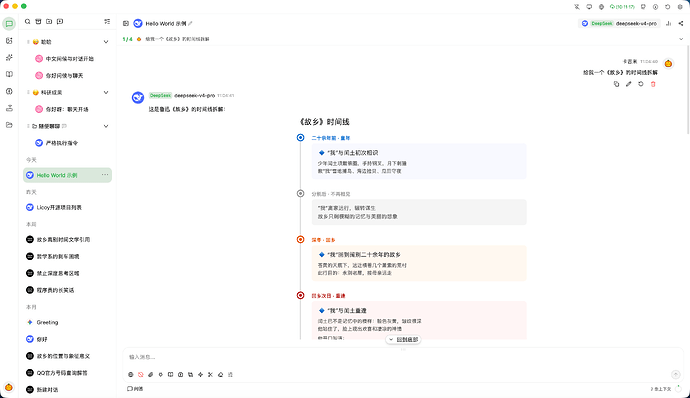Open the share icon in the chat header

pyautogui.click(x=681, y=23)
